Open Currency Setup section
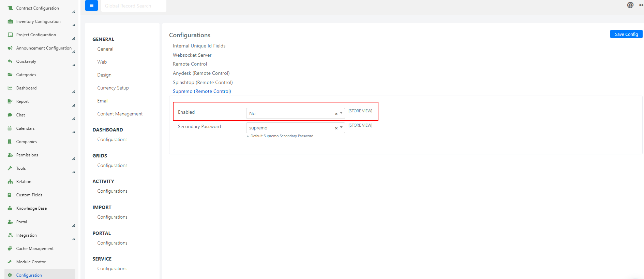The image size is (644, 279). (113, 88)
